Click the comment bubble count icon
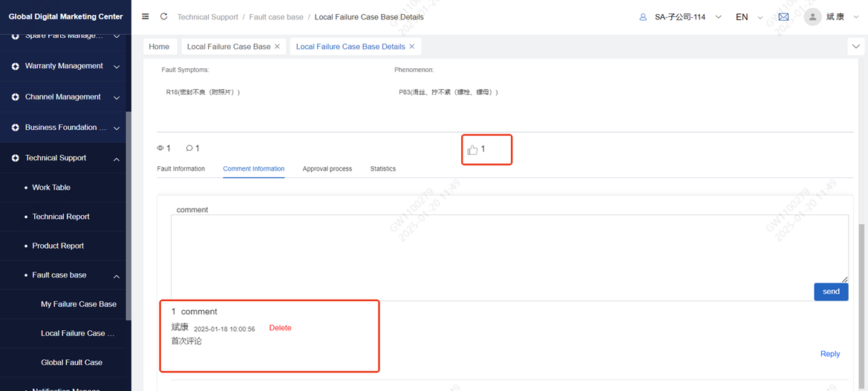 click(x=189, y=148)
